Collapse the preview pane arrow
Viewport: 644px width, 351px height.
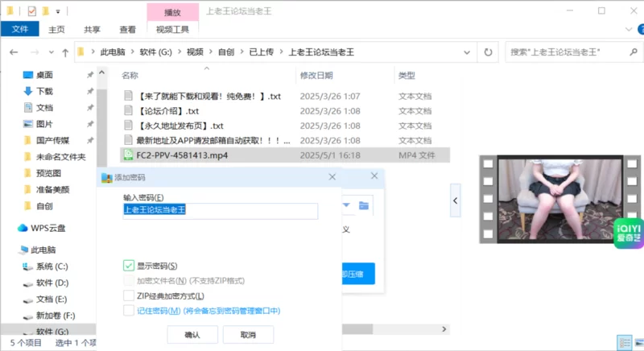pyautogui.click(x=455, y=200)
